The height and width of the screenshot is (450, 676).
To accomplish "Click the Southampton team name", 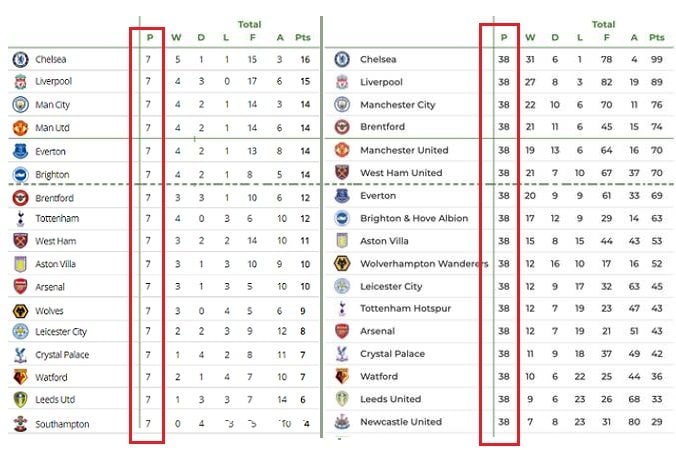I will 62,424.
